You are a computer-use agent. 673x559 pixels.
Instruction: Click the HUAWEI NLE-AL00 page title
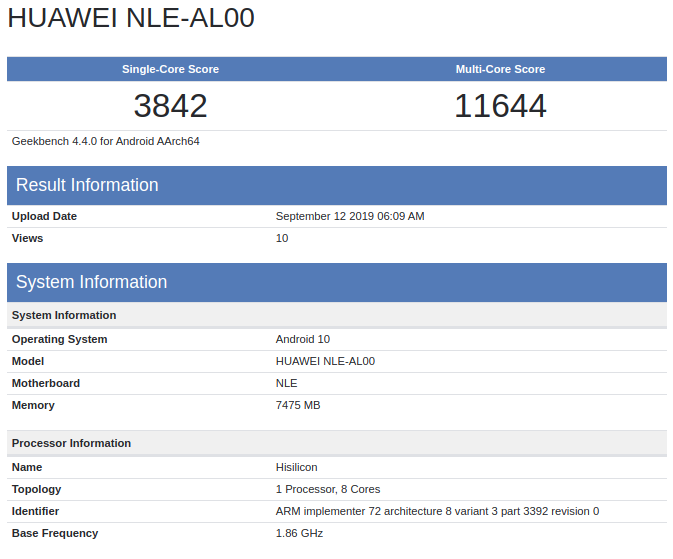[131, 18]
